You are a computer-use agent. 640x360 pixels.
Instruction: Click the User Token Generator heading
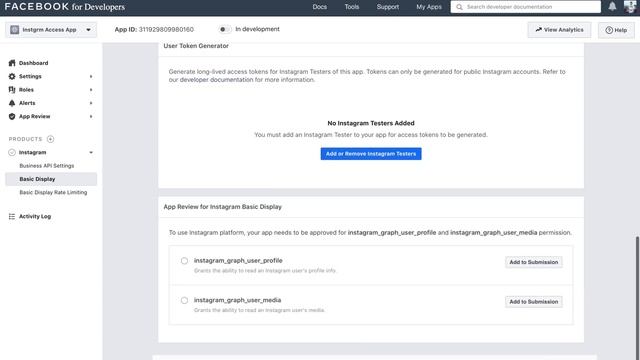tap(196, 46)
